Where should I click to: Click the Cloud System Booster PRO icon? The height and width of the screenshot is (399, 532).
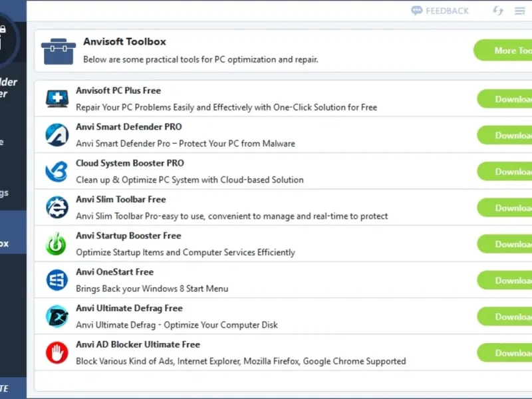[x=57, y=172]
